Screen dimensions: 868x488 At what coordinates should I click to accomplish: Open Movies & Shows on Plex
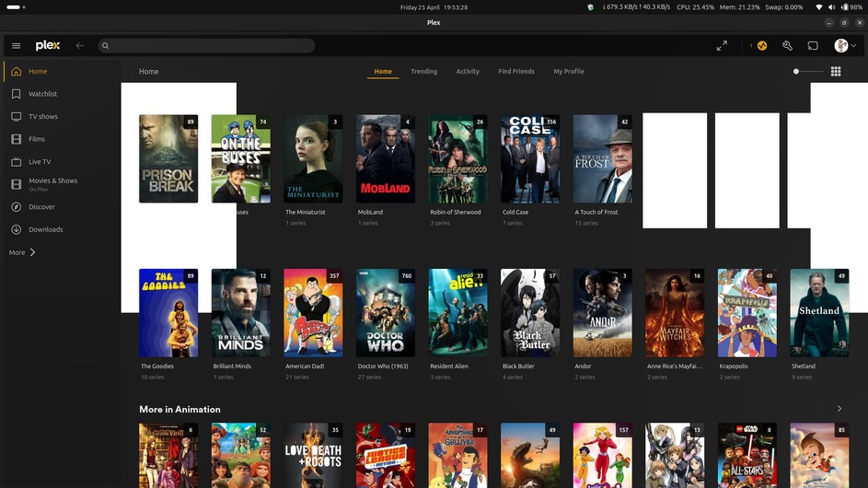coord(62,184)
